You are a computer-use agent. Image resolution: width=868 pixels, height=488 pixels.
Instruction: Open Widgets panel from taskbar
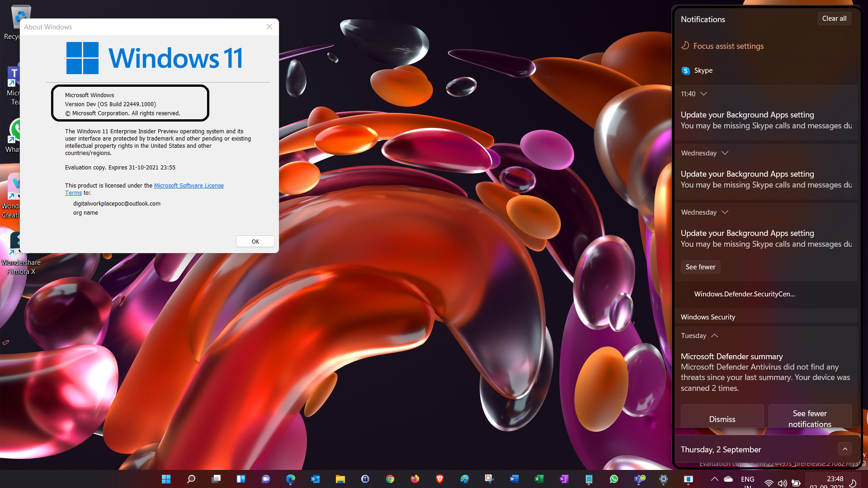click(x=241, y=479)
